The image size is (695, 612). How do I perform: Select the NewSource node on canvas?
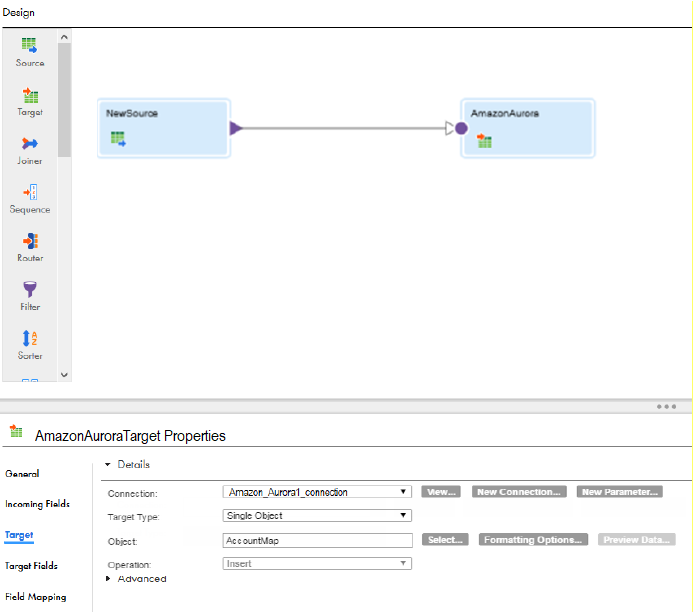(164, 128)
